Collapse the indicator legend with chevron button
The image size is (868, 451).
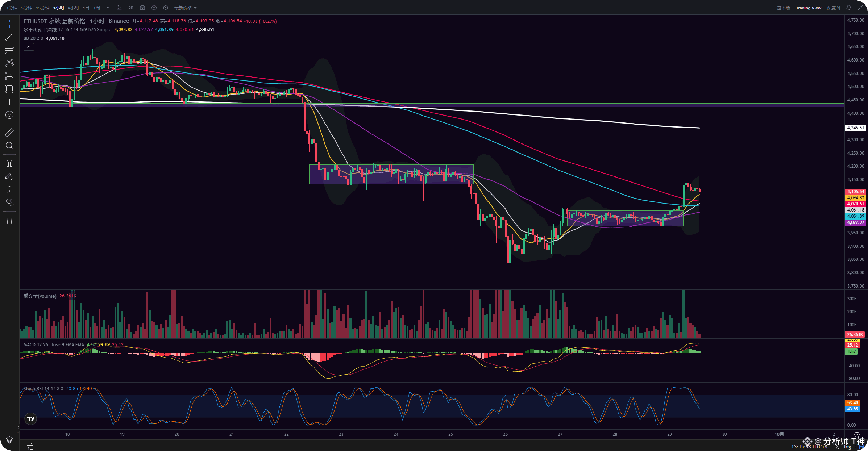29,47
